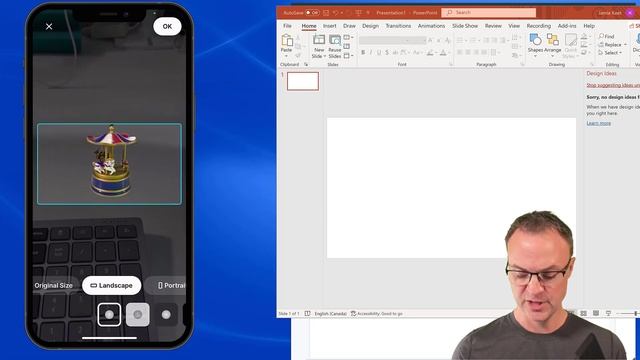Select the white-outlined dark background thumbnail on phone
640x360 pixels.
tap(109, 315)
